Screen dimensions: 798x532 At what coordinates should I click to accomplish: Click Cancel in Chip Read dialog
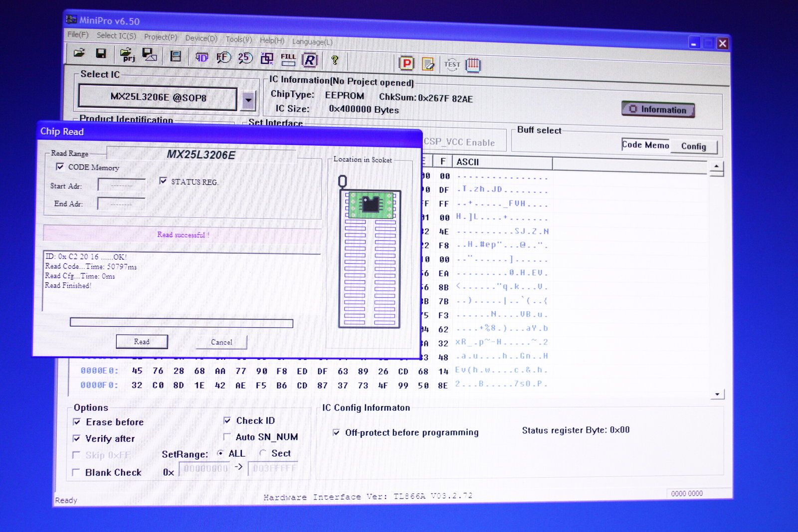221,342
